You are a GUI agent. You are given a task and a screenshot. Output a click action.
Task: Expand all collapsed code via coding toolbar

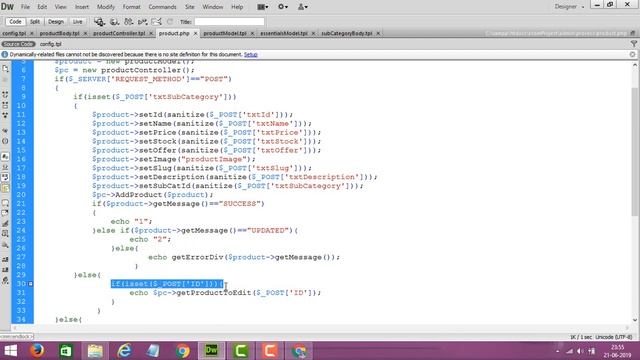[5, 115]
